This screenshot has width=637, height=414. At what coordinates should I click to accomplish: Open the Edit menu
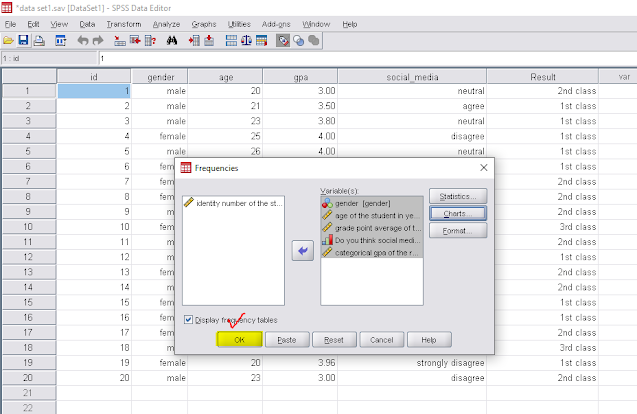pyautogui.click(x=33, y=24)
